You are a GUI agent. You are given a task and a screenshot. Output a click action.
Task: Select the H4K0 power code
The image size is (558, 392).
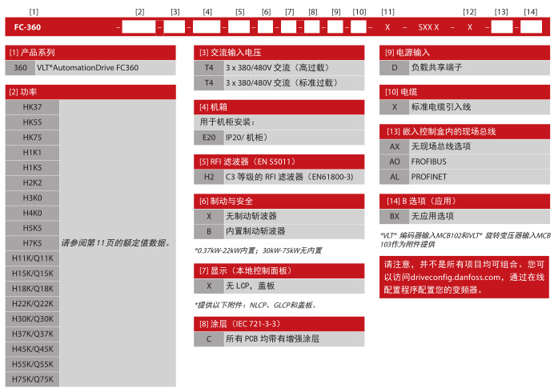[x=32, y=213]
